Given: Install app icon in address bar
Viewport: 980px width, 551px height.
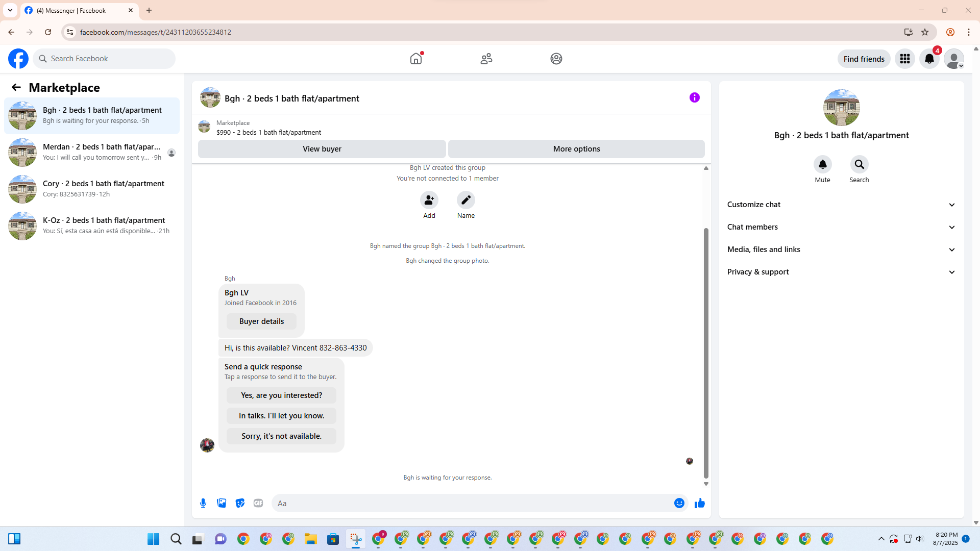Looking at the screenshot, I should (909, 32).
